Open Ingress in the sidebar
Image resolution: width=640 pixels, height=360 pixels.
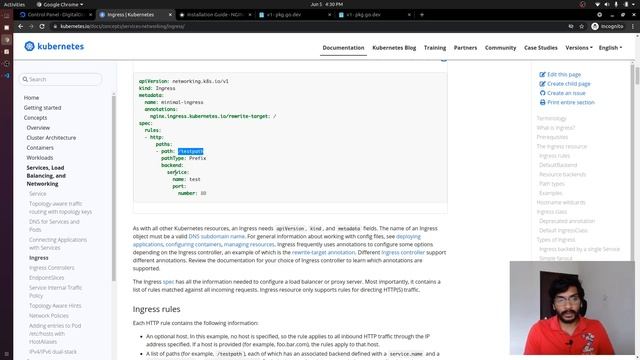(x=39, y=258)
